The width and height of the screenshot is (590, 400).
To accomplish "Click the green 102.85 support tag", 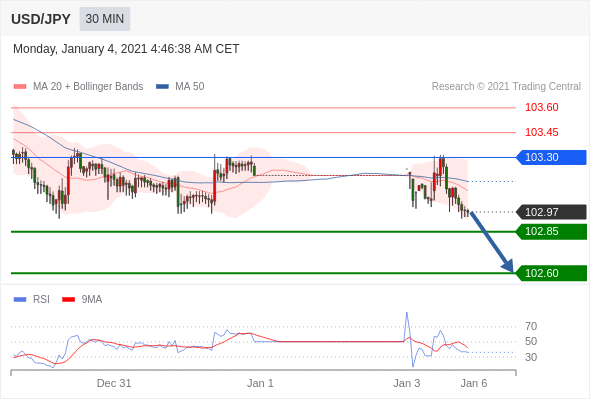I will [x=551, y=231].
